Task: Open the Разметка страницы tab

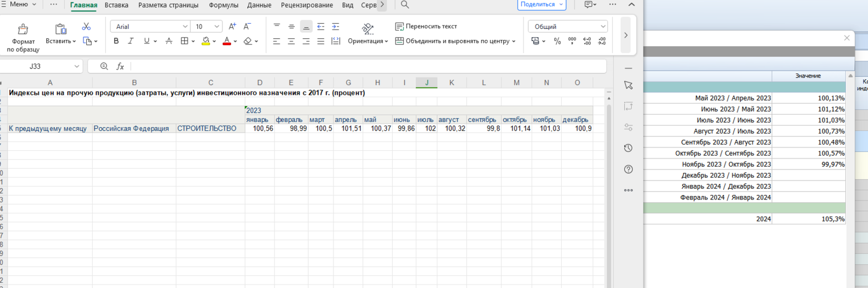Action: pos(168,5)
